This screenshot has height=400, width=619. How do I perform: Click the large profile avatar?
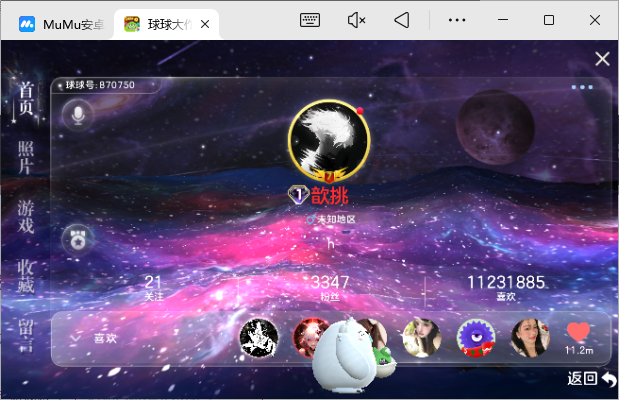pyautogui.click(x=329, y=140)
